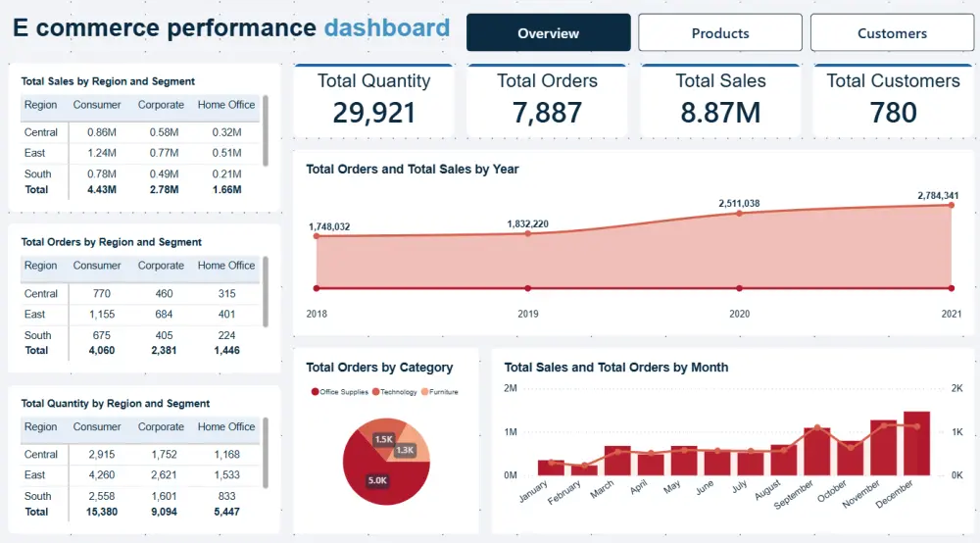This screenshot has height=543, width=980.
Task: Switch to the Products page
Action: [x=720, y=32]
